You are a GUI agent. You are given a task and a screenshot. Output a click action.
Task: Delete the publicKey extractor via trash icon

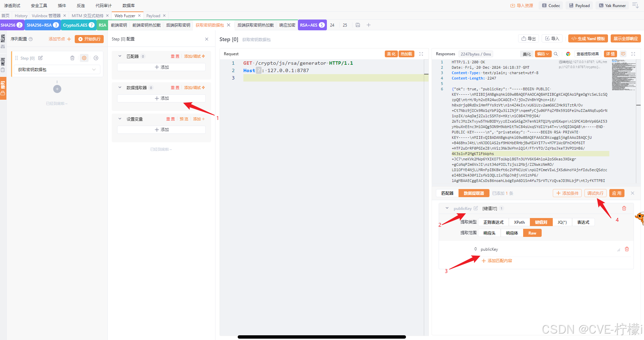point(624,208)
